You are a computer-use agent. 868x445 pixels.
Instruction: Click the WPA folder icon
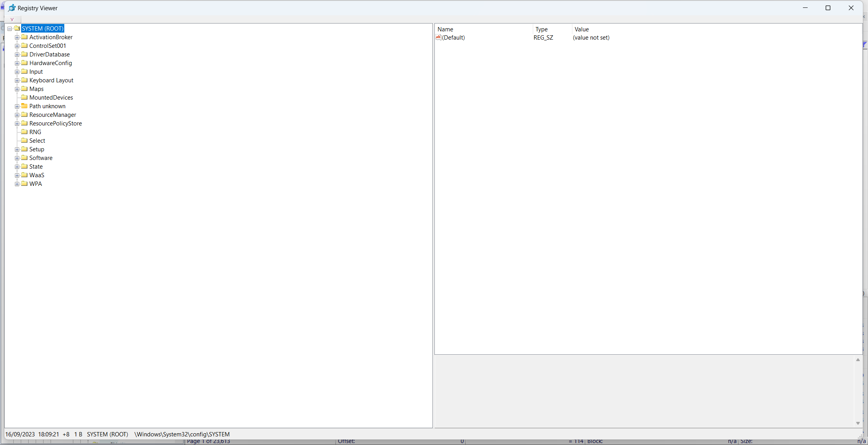click(x=24, y=183)
